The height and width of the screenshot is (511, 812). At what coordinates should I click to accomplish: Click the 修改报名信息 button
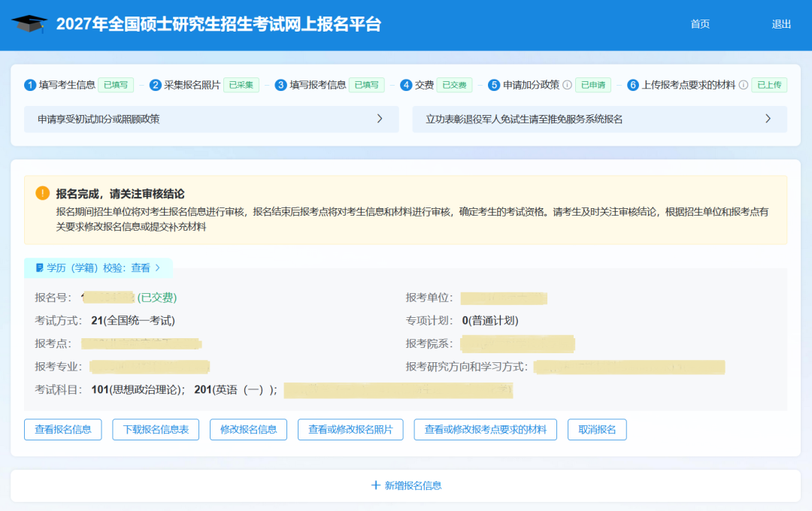[249, 430]
